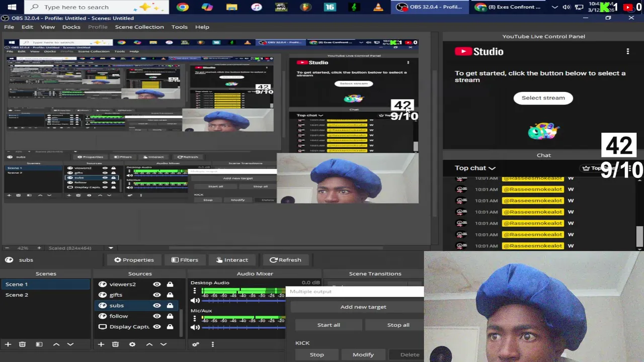Open preview scaling dropdown arrow
This screenshot has height=362, width=644.
coord(111,248)
